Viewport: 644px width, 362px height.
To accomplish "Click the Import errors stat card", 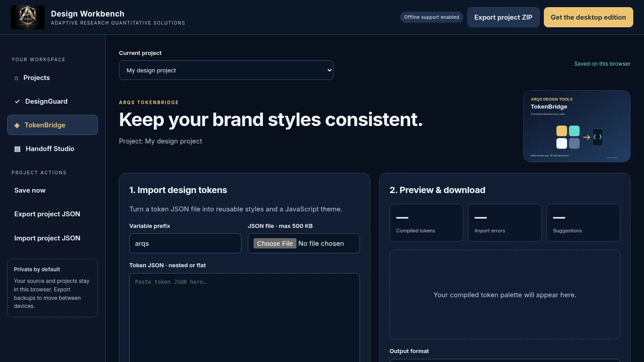I will pyautogui.click(x=505, y=223).
